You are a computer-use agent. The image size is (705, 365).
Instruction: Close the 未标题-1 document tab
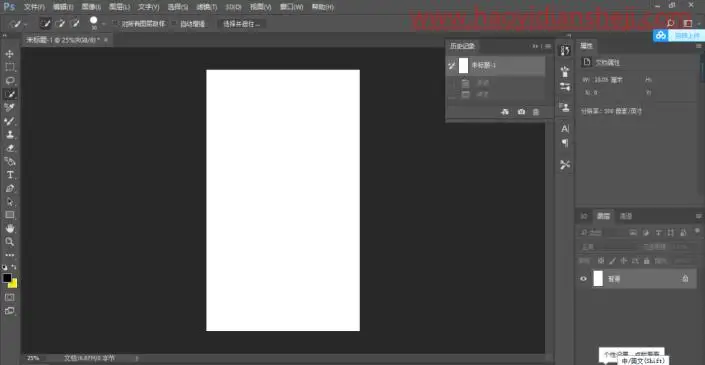click(106, 40)
